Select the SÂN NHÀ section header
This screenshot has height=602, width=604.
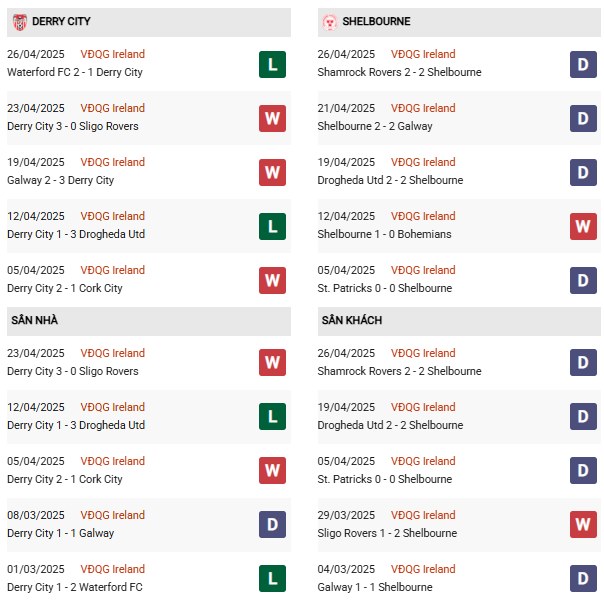(x=149, y=321)
